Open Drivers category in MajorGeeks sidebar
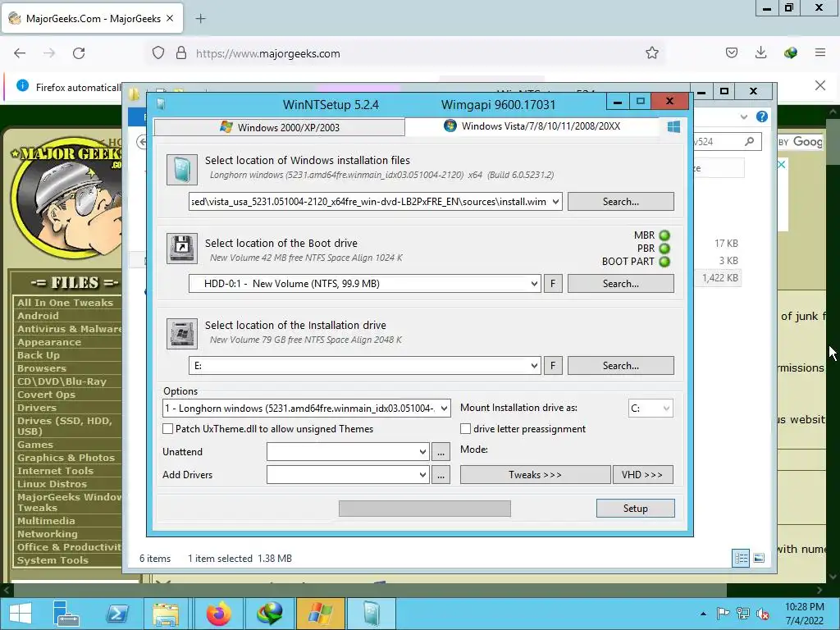Image resolution: width=840 pixels, height=630 pixels. pos(36,408)
